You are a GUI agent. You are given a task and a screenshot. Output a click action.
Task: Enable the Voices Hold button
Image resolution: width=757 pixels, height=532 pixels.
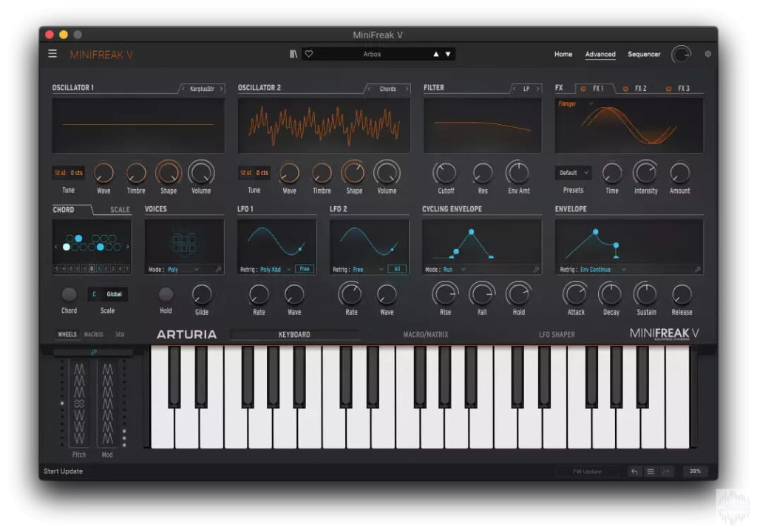(166, 294)
